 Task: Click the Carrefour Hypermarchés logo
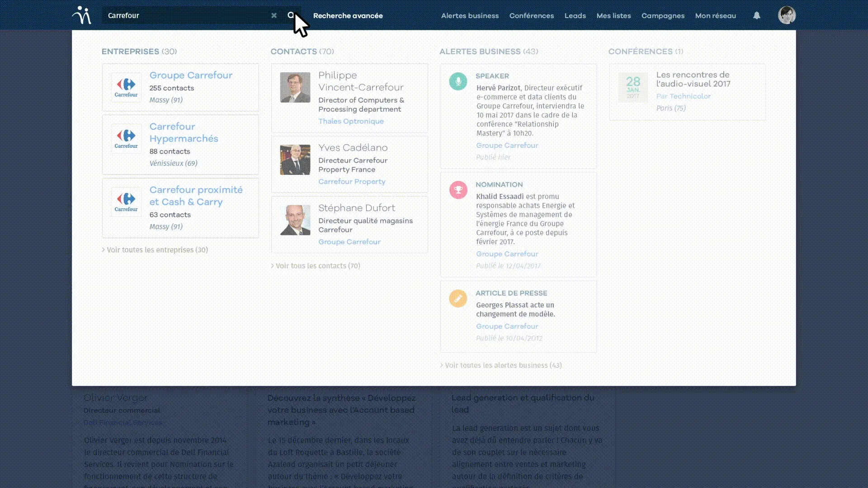pyautogui.click(x=126, y=139)
